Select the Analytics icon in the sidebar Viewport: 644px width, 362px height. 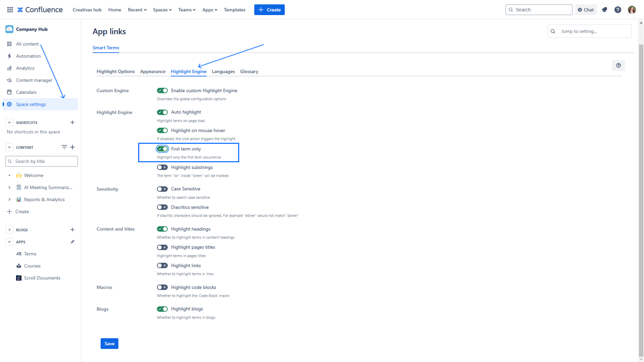pyautogui.click(x=9, y=68)
